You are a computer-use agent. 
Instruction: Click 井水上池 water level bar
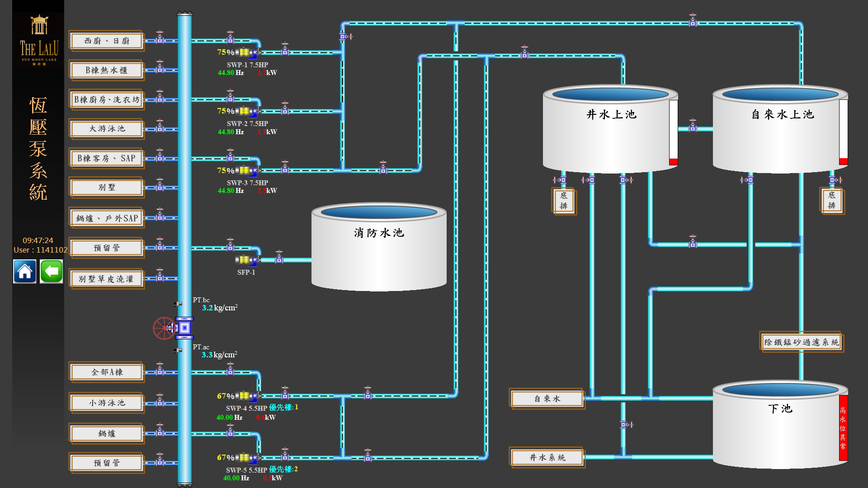click(x=673, y=132)
